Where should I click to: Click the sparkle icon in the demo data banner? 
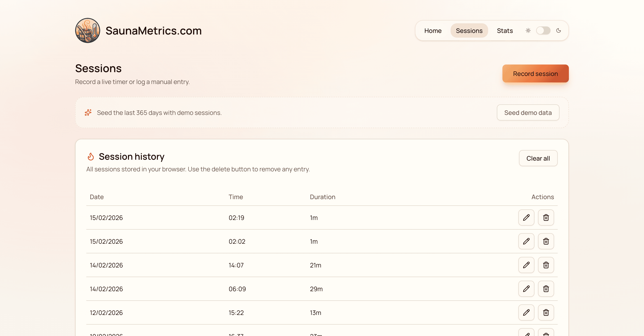(88, 113)
